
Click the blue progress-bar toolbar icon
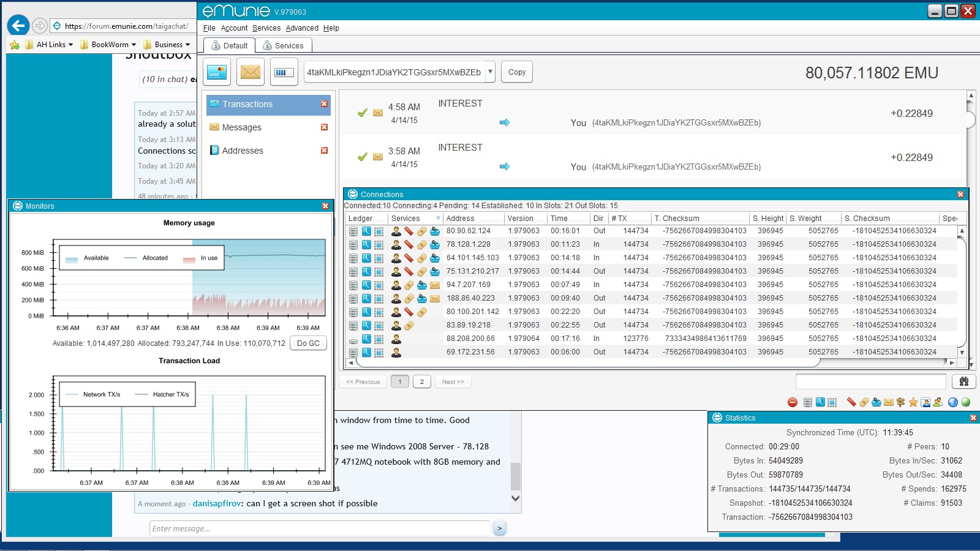[x=283, y=72]
